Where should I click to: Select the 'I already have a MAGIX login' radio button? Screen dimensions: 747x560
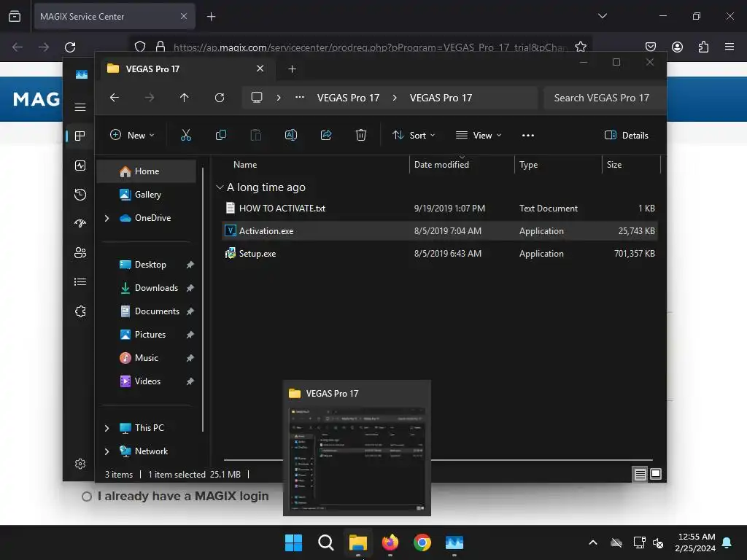tap(87, 497)
